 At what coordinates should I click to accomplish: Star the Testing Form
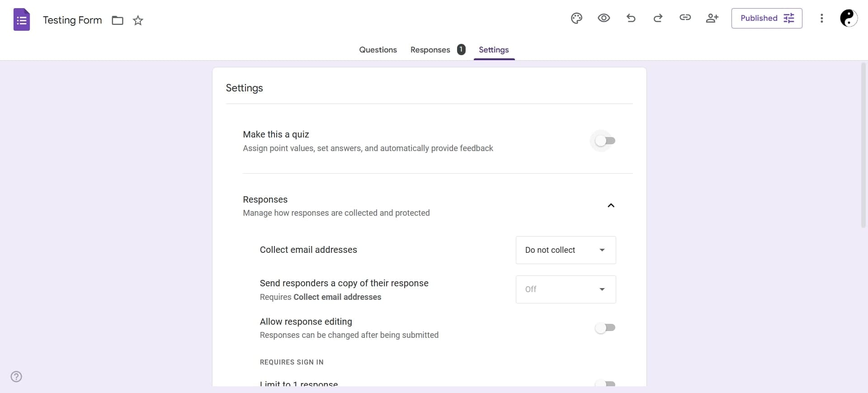tap(138, 20)
